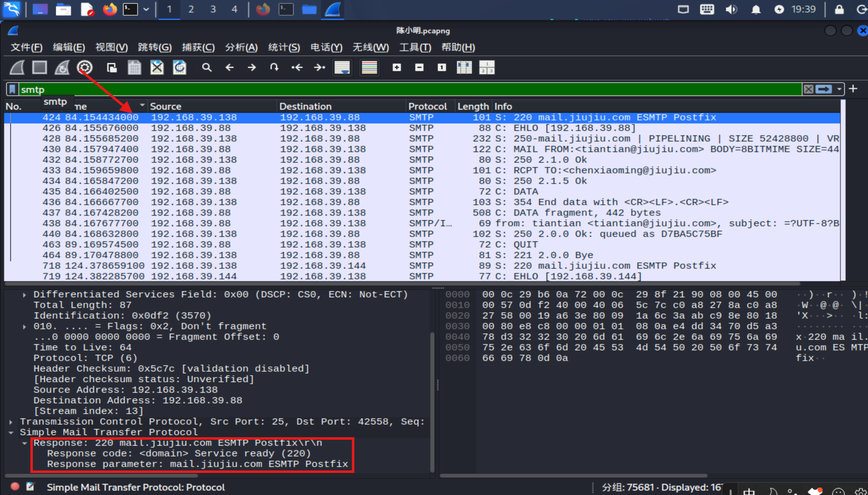Go to the next packet arrow
The height and width of the screenshot is (495, 868).
(x=252, y=67)
